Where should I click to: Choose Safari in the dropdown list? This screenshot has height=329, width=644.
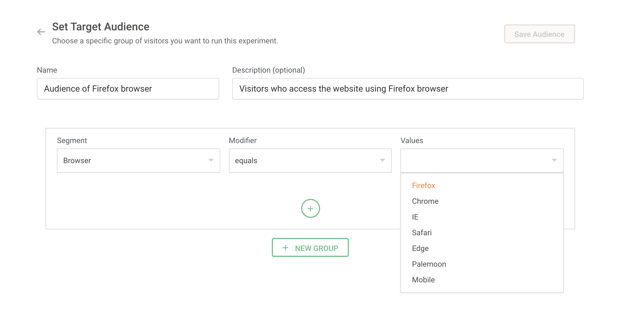click(x=422, y=233)
